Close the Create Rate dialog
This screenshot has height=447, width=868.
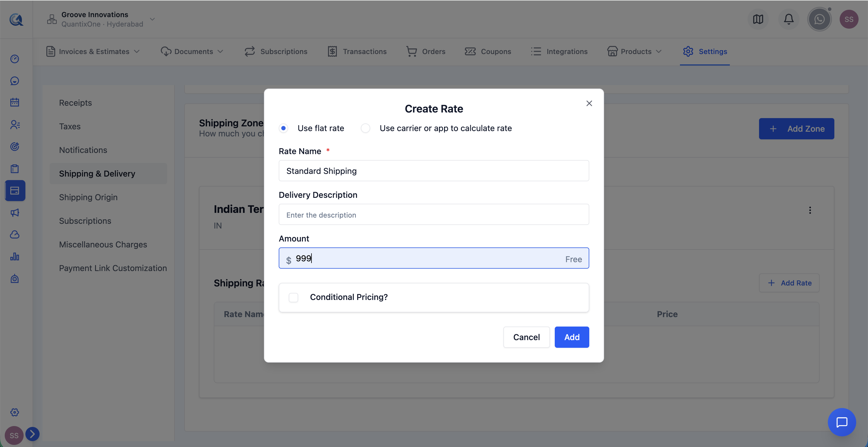[x=589, y=103]
